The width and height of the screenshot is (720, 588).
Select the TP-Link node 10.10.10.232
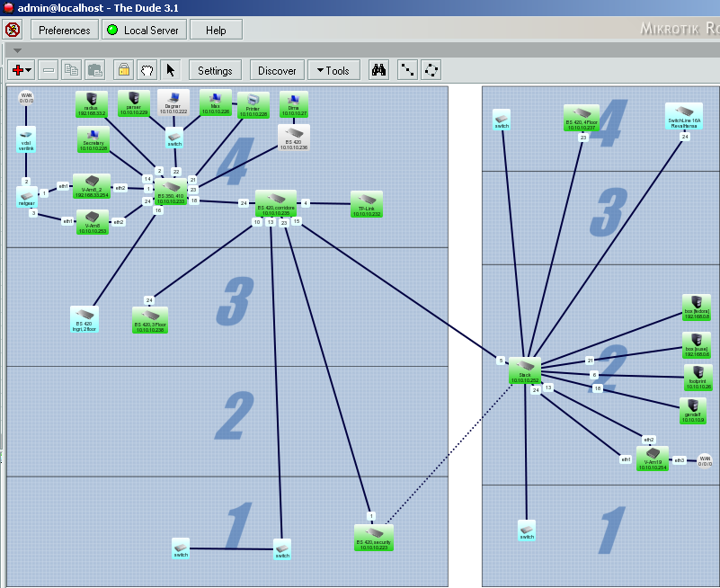pos(367,204)
